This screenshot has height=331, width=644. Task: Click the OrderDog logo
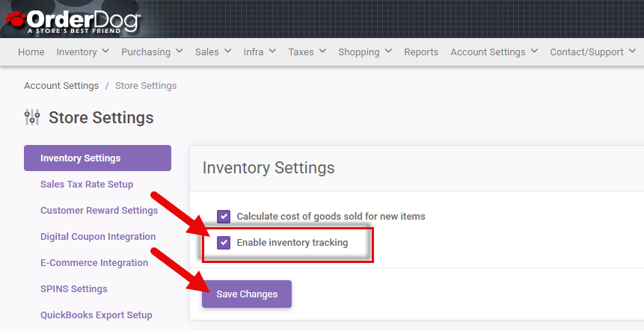click(x=71, y=18)
